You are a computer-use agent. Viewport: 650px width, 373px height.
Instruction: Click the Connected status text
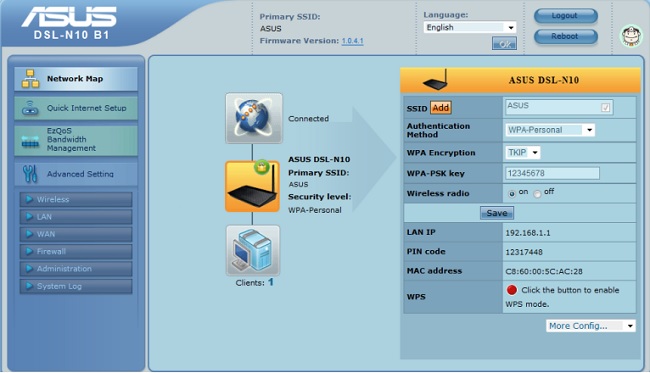click(308, 119)
